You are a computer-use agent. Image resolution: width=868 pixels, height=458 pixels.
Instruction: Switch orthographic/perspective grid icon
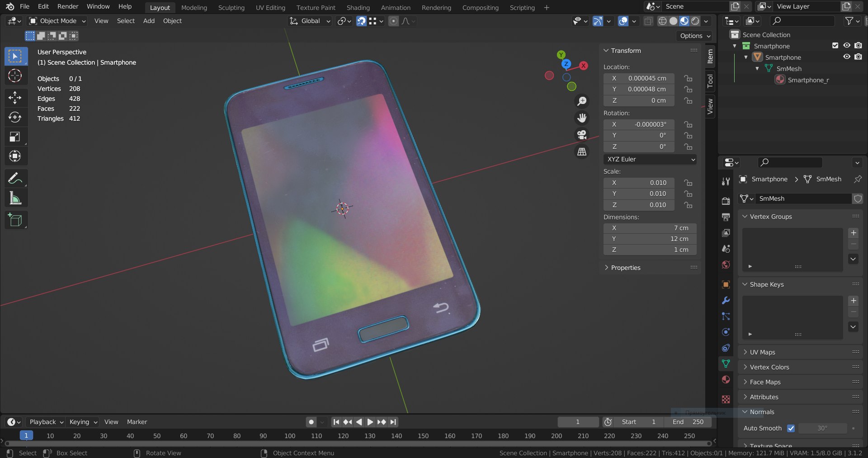(x=582, y=152)
